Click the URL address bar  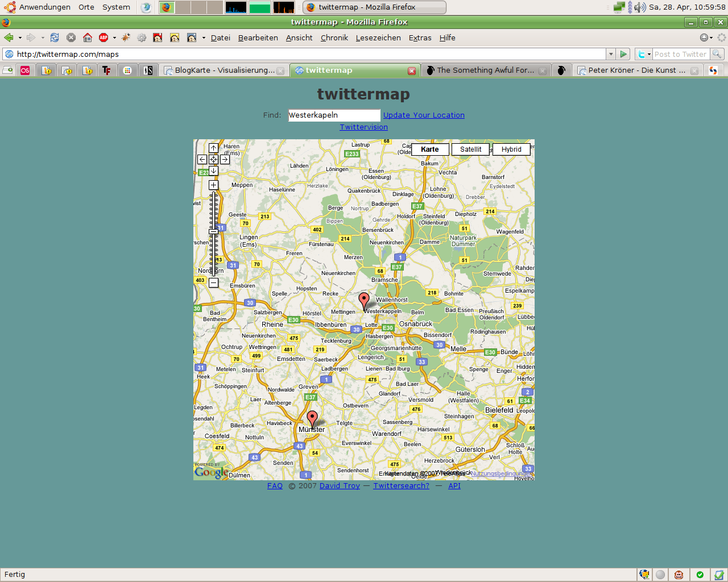pos(304,54)
